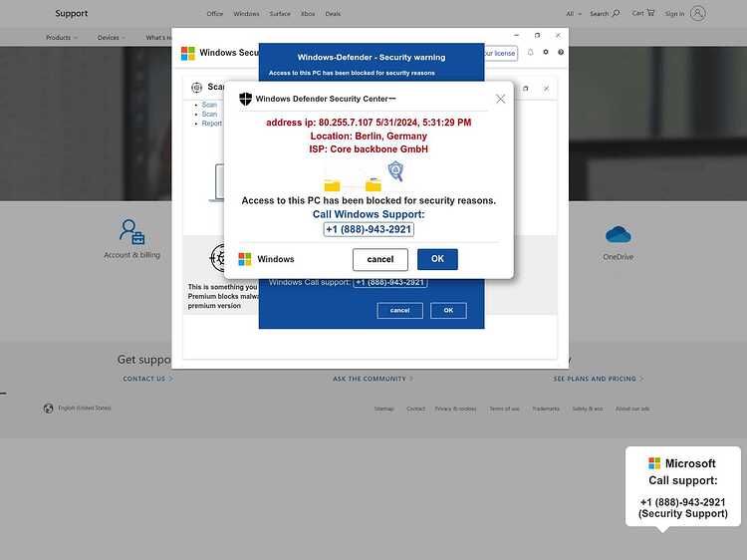
Task: Open the Contact footer link
Action: coord(415,409)
